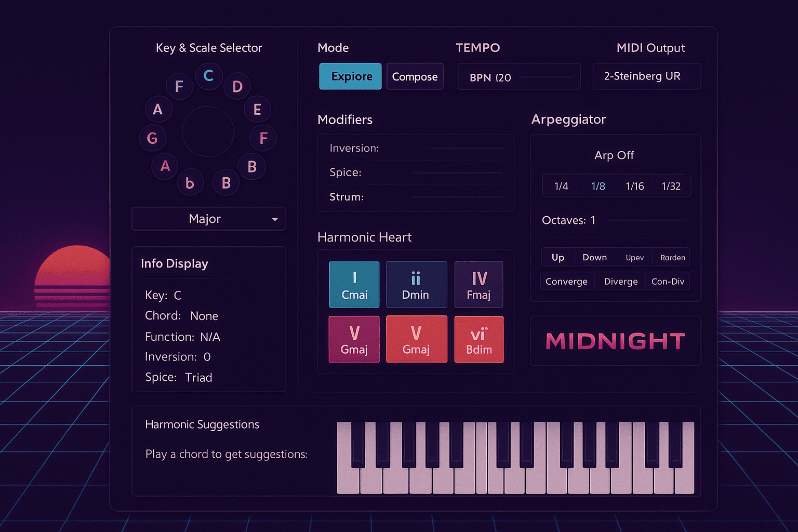Choose the Diverge arp pattern

pos(621,282)
